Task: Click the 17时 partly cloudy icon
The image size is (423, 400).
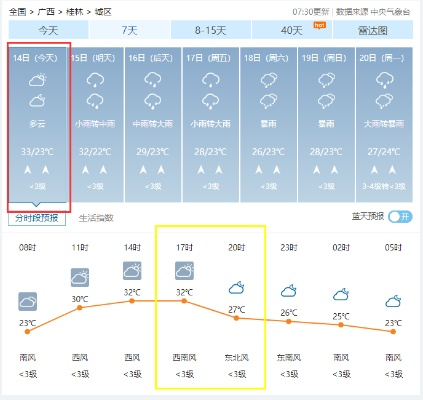Action: pos(184,271)
